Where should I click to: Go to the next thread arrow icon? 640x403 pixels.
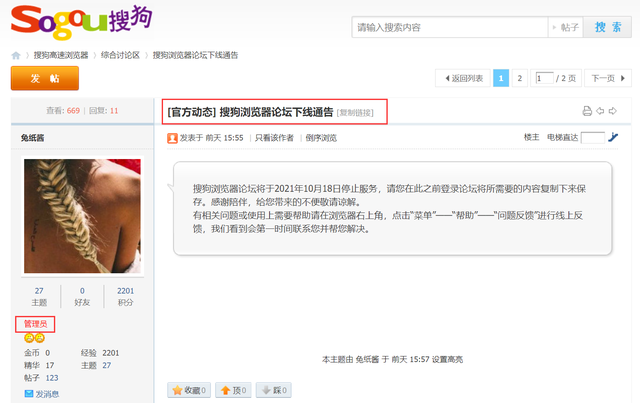[613, 111]
